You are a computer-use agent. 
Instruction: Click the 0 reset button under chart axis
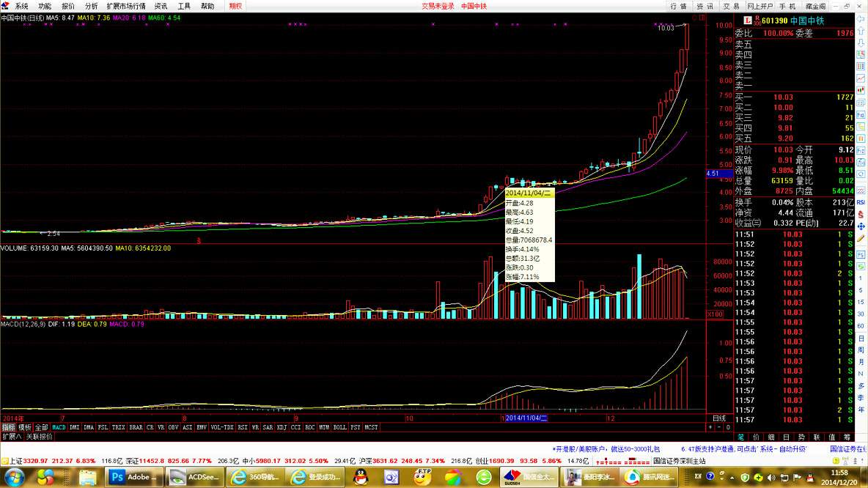[728, 427]
